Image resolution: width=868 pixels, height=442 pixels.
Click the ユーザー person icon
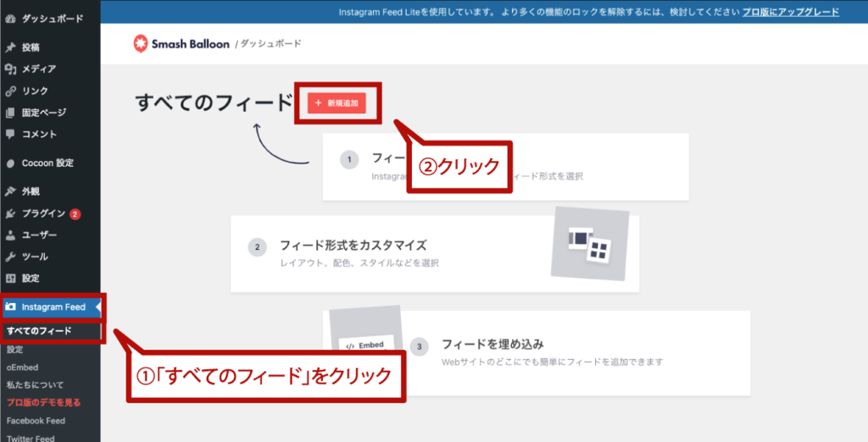click(10, 235)
